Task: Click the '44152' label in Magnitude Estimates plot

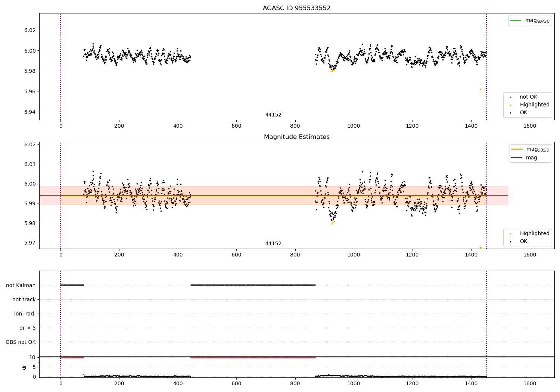Action: pos(273,244)
